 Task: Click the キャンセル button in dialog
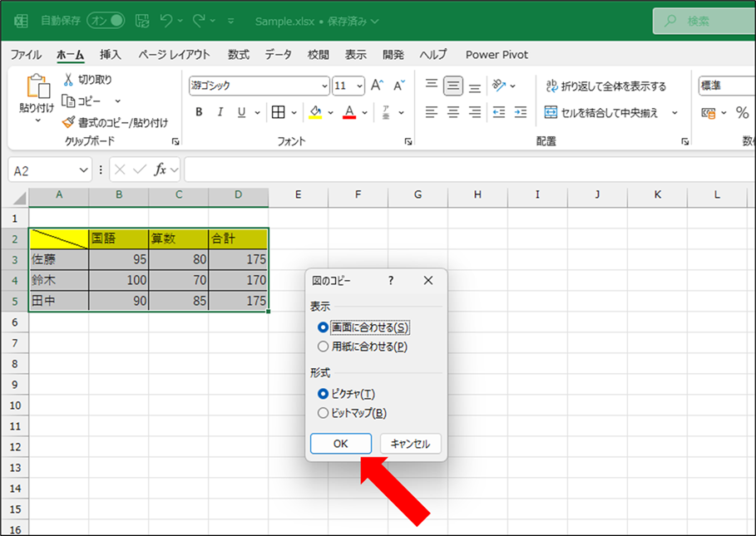point(410,444)
